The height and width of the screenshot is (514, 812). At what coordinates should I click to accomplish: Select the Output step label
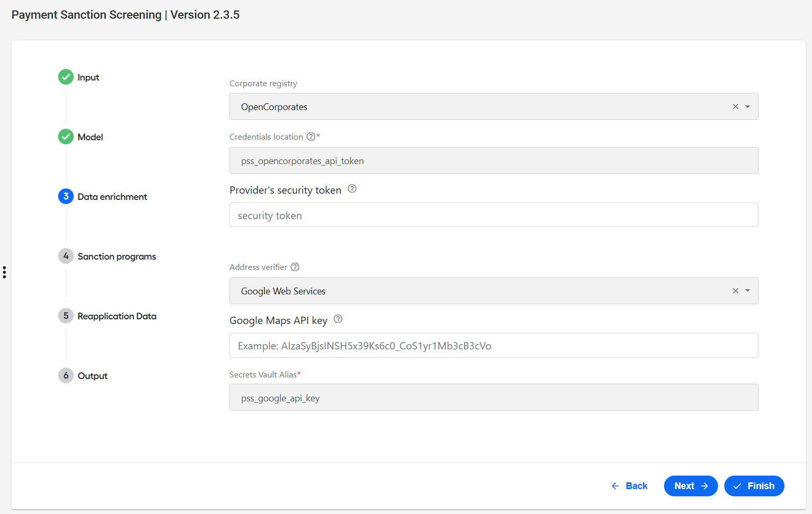[x=92, y=376]
